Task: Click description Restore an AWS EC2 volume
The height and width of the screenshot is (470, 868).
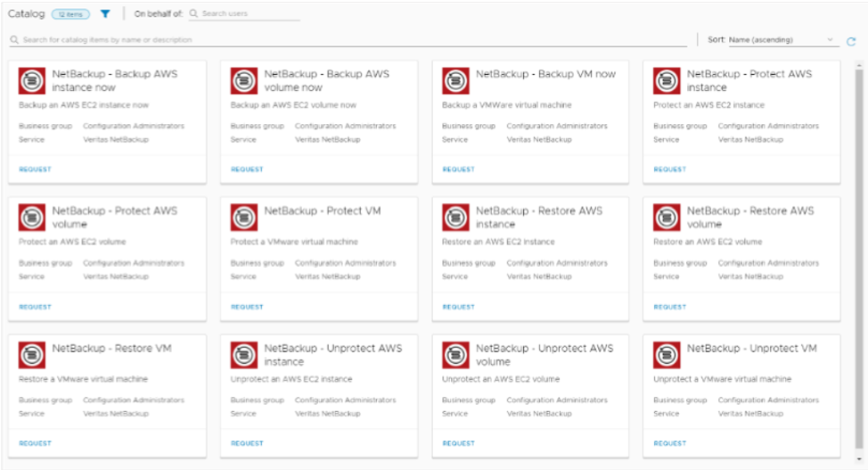Action: pos(708,242)
